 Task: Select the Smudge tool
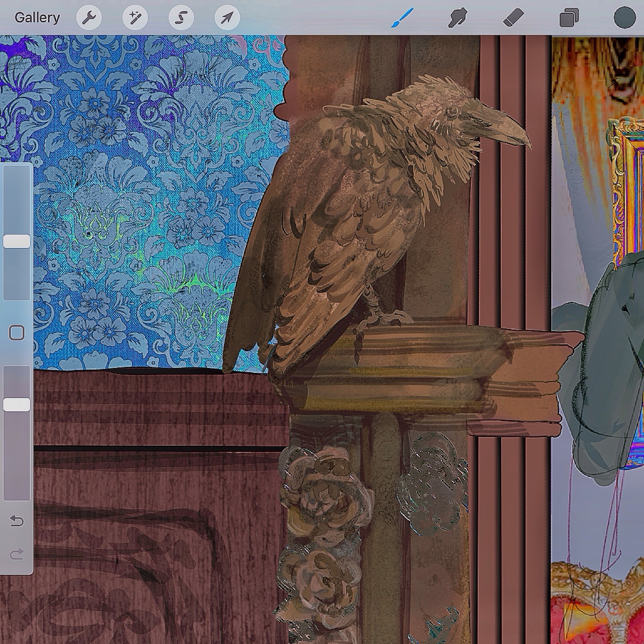tap(457, 18)
